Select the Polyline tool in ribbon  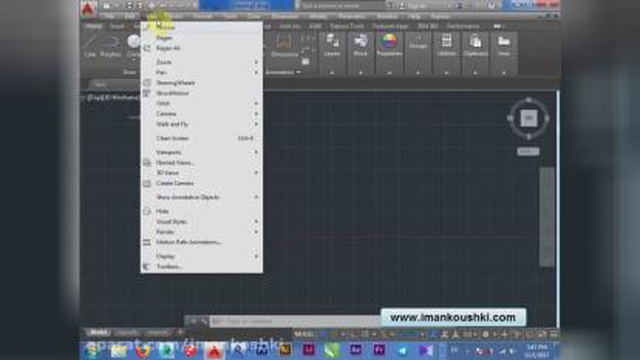pyautogui.click(x=111, y=46)
